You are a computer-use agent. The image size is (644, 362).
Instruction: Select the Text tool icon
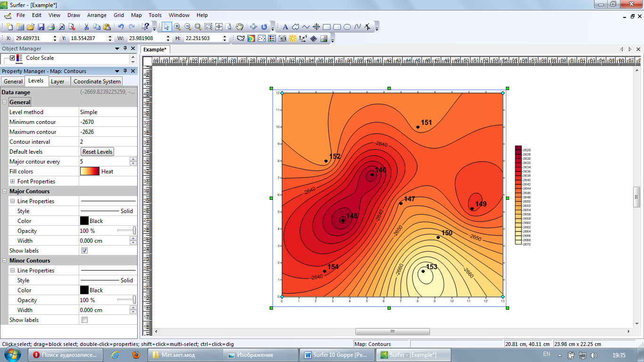pos(285,27)
